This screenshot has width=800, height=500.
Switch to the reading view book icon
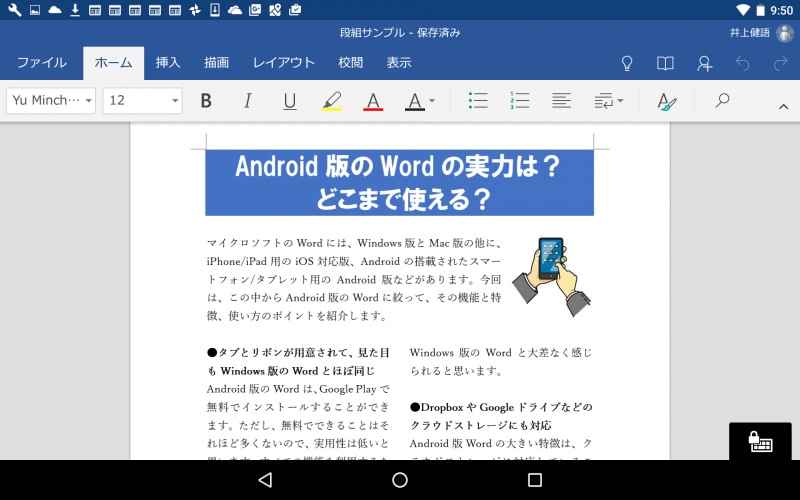point(665,63)
